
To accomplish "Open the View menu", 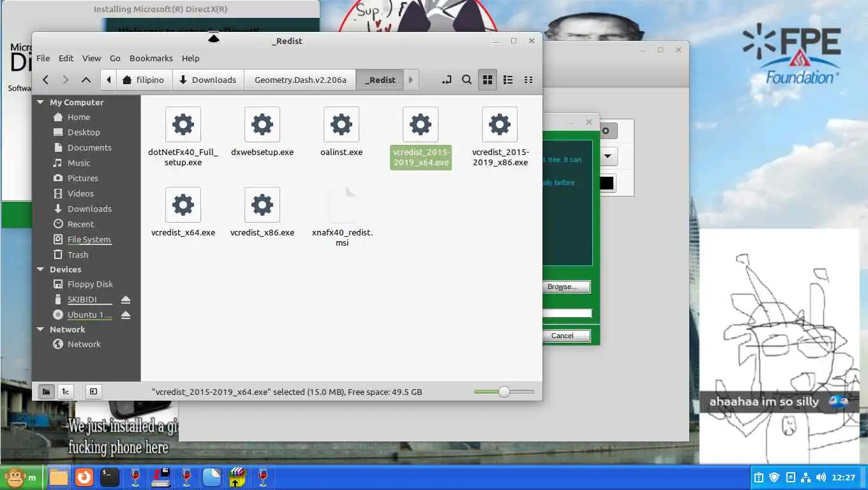I will (x=91, y=58).
